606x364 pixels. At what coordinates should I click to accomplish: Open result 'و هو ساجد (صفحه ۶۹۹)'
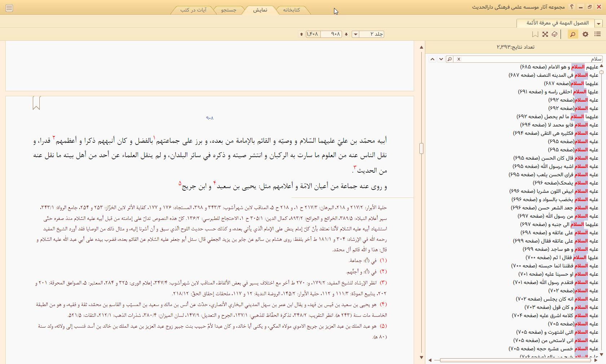[x=561, y=249]
